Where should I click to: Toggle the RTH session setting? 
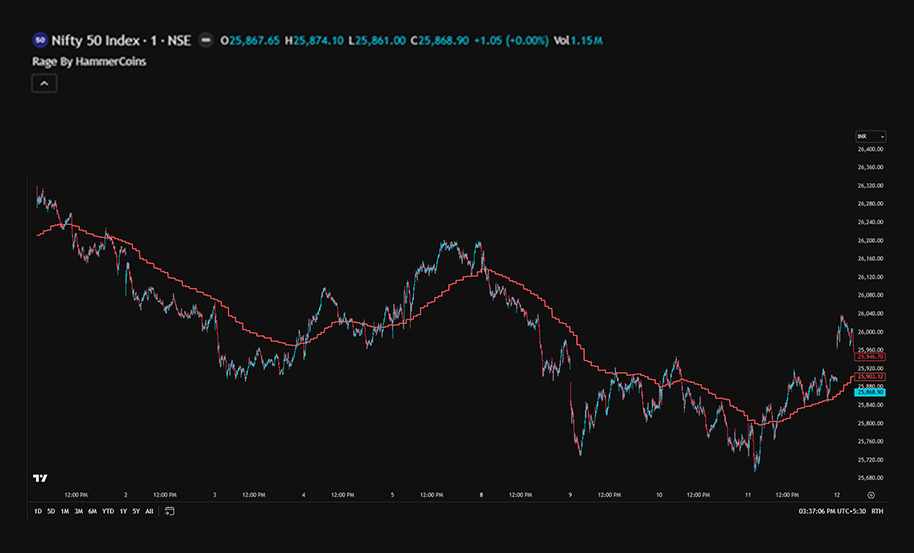877,511
